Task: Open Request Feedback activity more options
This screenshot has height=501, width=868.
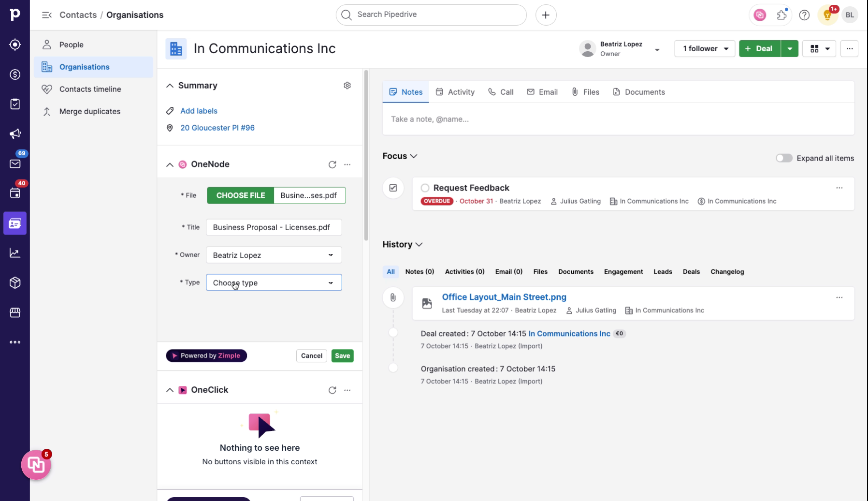Action: pos(839,188)
